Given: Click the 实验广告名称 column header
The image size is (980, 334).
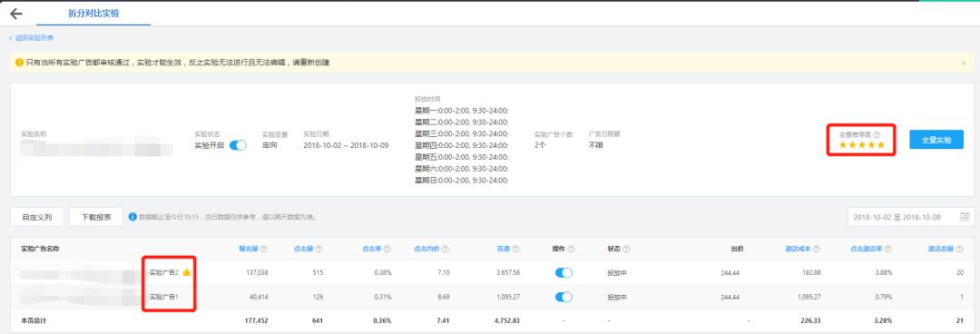Looking at the screenshot, I should coord(40,249).
